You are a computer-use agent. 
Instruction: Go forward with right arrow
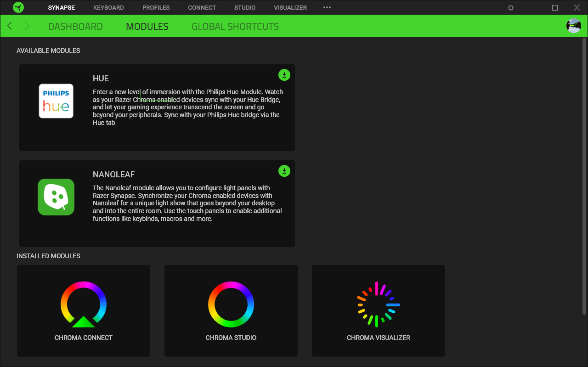(27, 26)
